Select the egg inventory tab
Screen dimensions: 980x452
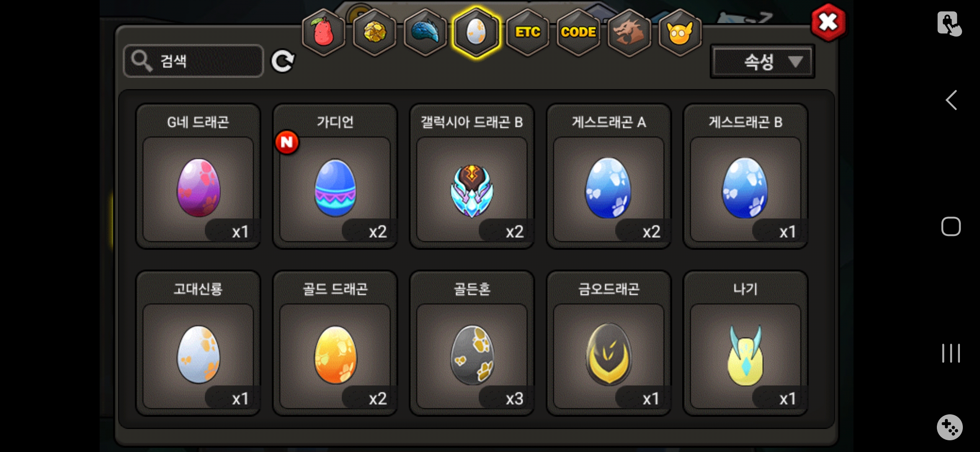click(x=476, y=33)
